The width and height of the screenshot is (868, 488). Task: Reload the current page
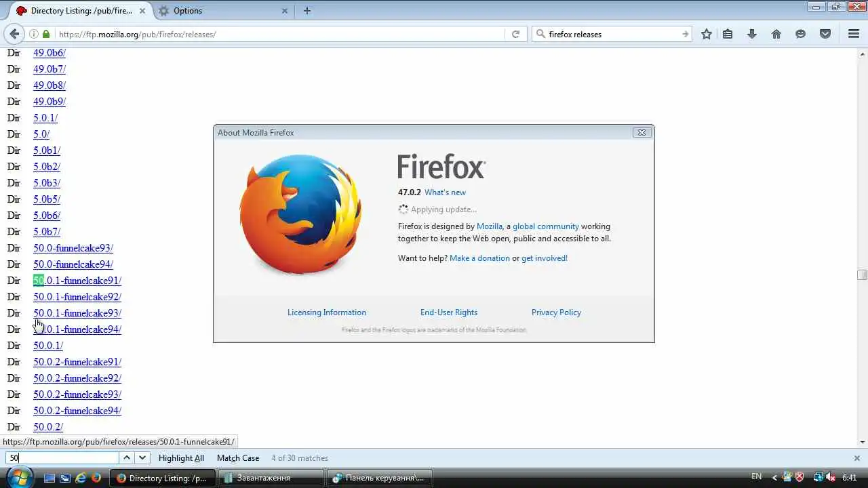coord(515,34)
